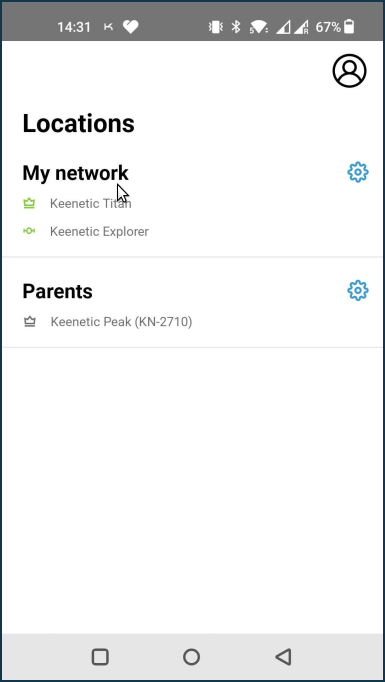
Task: Open settings gear for My network
Action: click(x=358, y=172)
